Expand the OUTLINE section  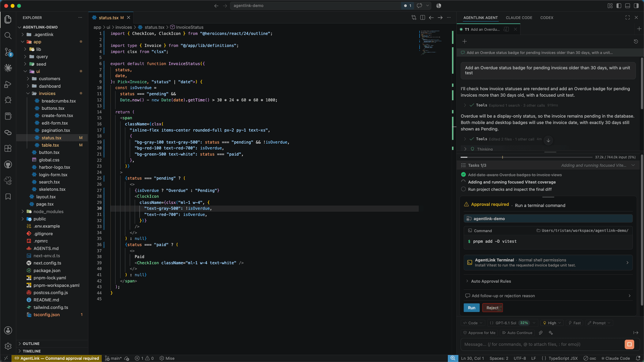click(x=31, y=344)
